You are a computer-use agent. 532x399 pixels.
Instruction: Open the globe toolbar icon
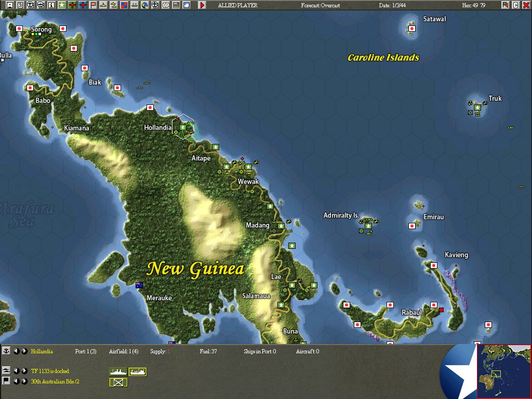point(145,5)
